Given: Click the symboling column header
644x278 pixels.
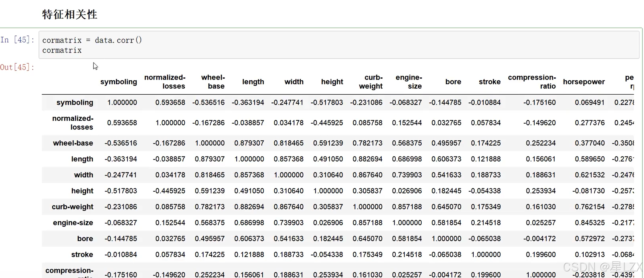Looking at the screenshot, I should pyautogui.click(x=119, y=82).
